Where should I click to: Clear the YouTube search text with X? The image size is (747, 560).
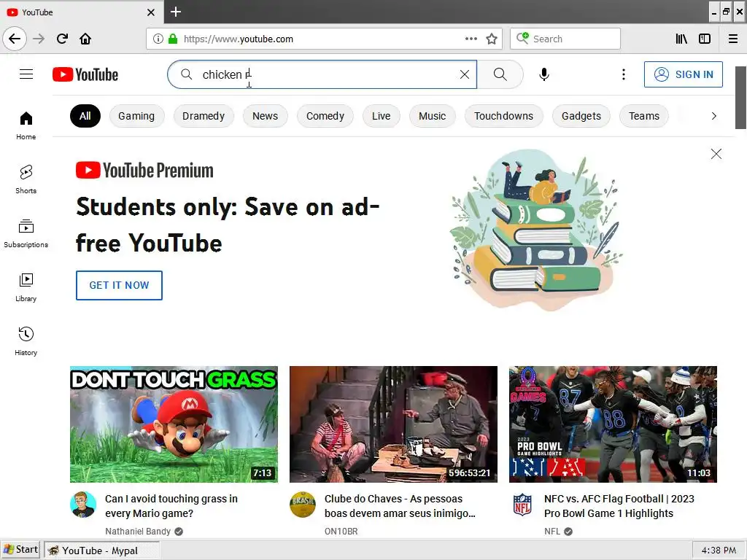(465, 74)
